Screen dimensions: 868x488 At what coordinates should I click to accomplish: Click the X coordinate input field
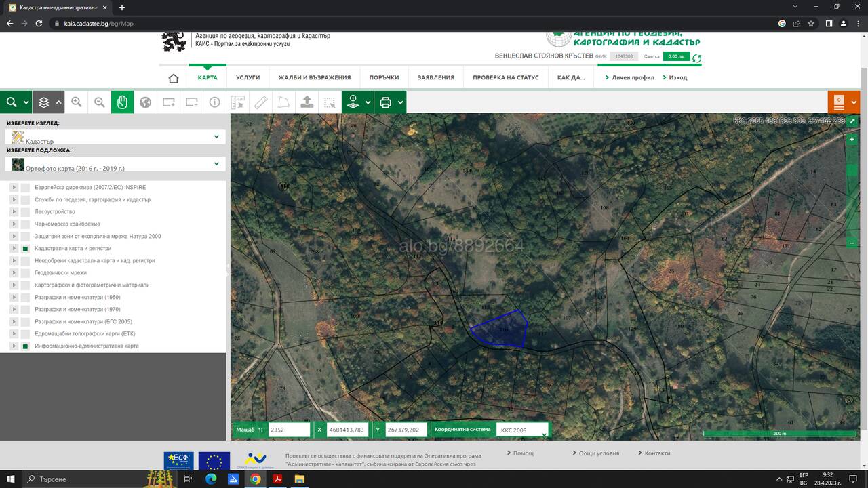[347, 430]
